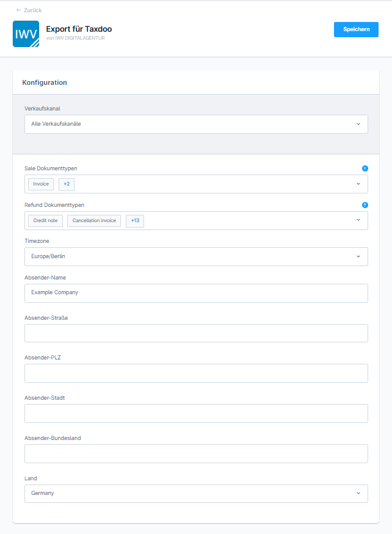Focus the Absender-Straße input field
This screenshot has height=534, width=392.
click(x=196, y=333)
